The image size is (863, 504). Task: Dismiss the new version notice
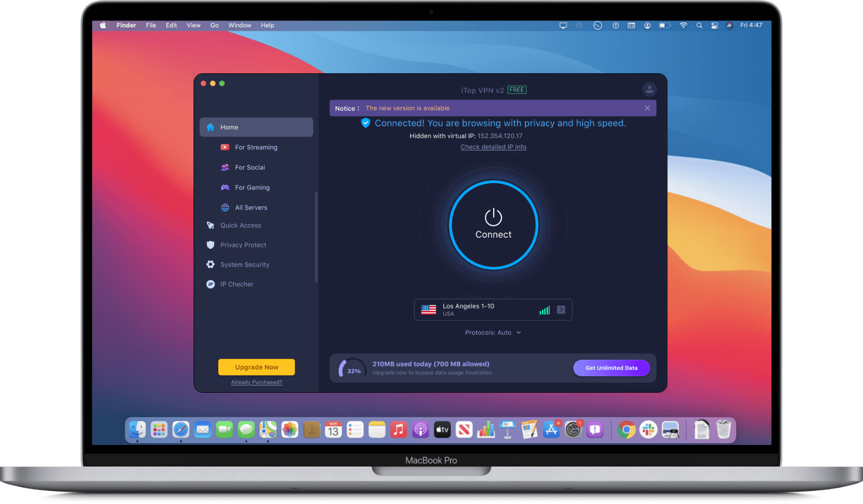(x=647, y=108)
